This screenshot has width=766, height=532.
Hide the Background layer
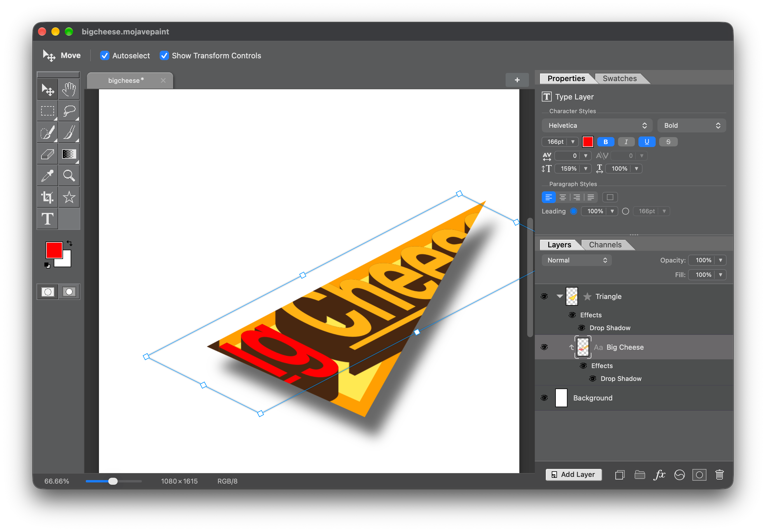544,398
